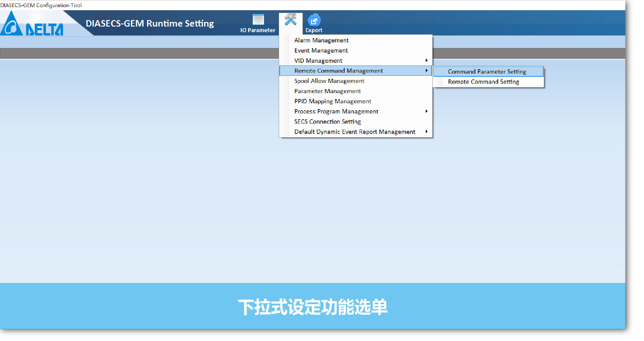Click the Setting wrench-and-hammer icon
This screenshot has height=341, width=644.
[x=290, y=19]
